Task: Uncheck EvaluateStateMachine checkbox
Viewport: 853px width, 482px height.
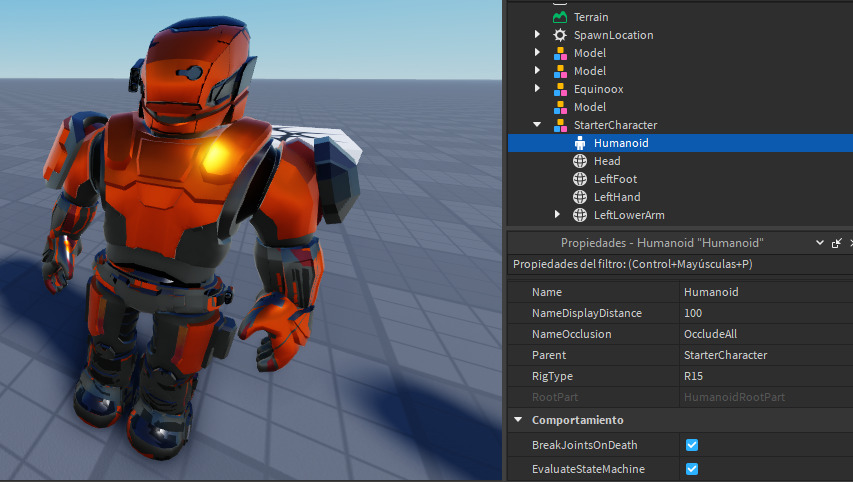Action: pos(692,469)
